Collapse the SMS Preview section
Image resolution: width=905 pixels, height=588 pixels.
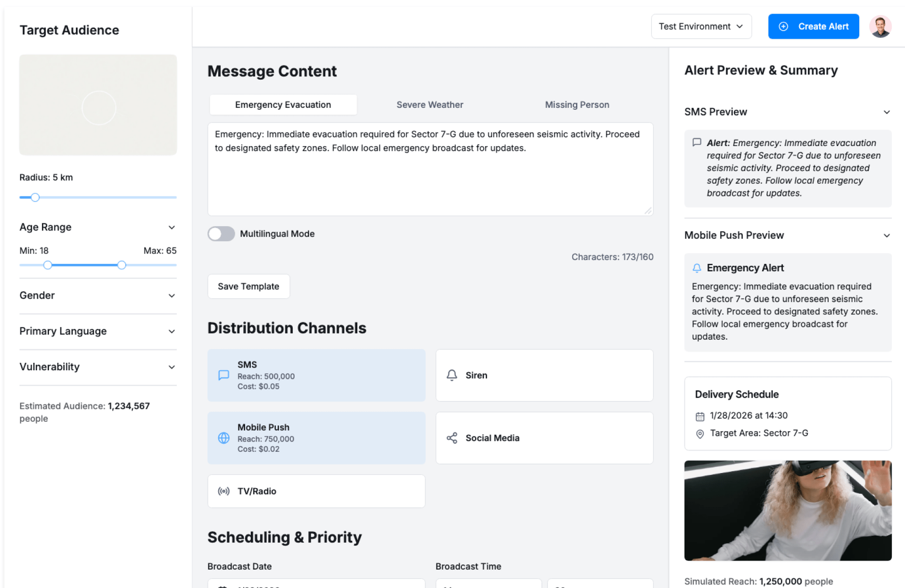point(886,112)
